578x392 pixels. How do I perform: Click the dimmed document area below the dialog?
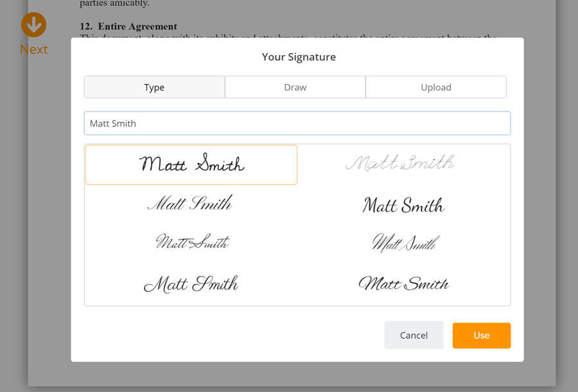(x=292, y=375)
